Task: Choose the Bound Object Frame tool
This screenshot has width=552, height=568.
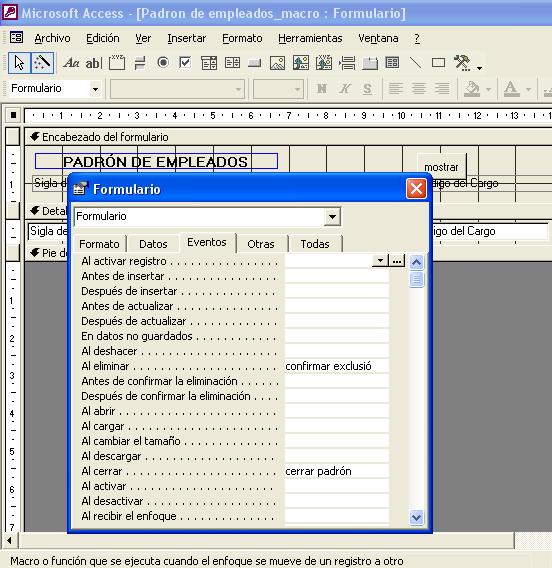Action: point(324,63)
